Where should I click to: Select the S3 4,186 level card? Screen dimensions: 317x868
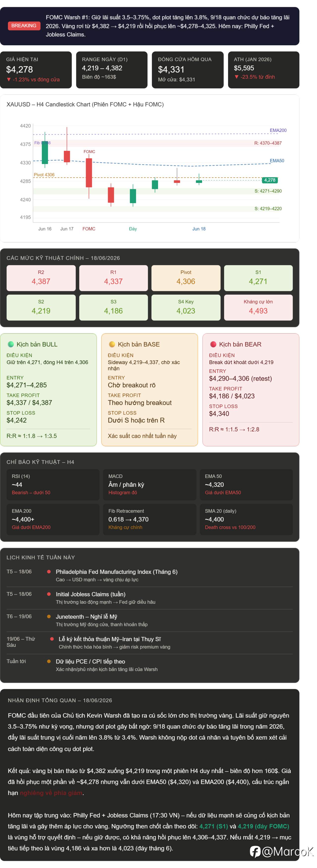(113, 307)
